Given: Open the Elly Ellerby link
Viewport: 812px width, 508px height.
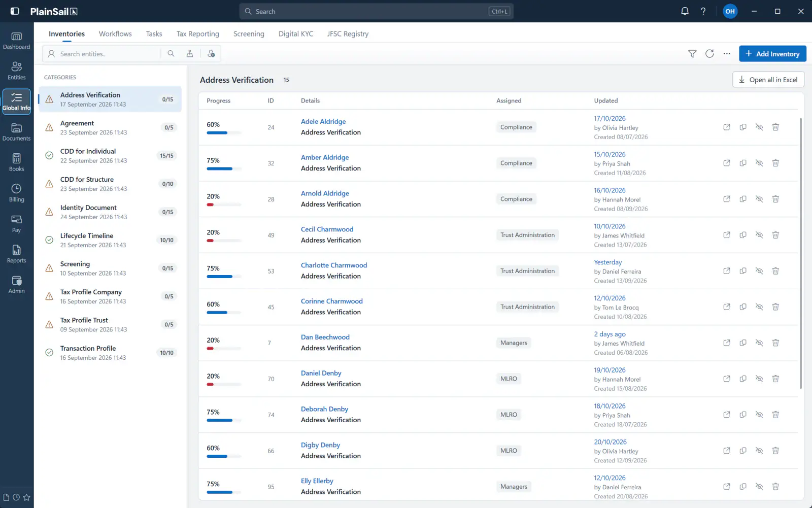Looking at the screenshot, I should click(x=317, y=481).
